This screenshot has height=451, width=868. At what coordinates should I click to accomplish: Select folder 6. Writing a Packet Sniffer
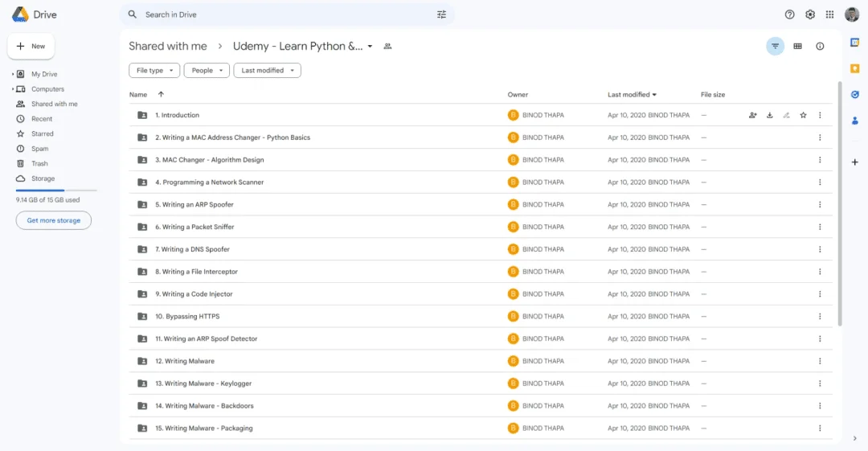pos(481,227)
